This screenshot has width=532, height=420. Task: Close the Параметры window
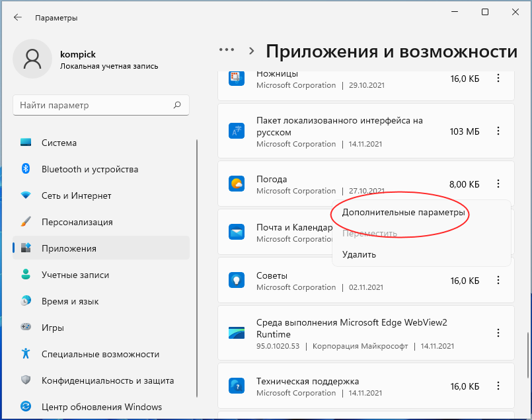pyautogui.click(x=515, y=12)
